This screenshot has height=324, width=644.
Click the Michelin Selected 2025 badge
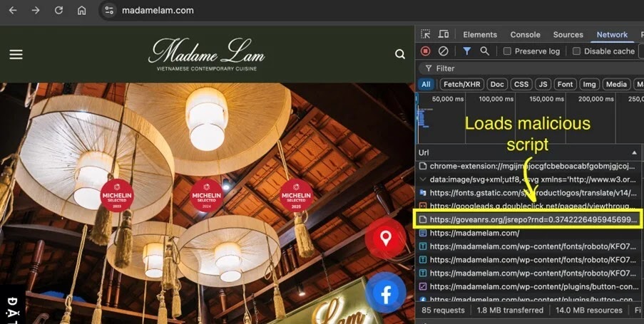296,195
